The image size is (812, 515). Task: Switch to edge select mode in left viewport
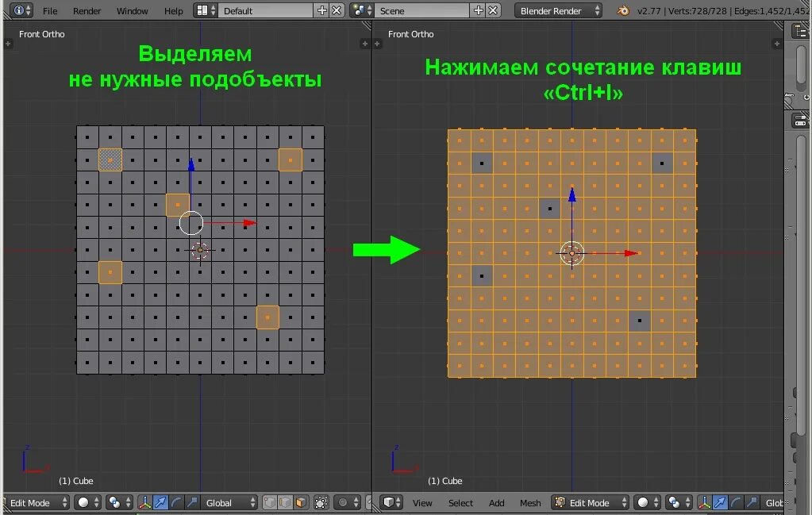285,502
